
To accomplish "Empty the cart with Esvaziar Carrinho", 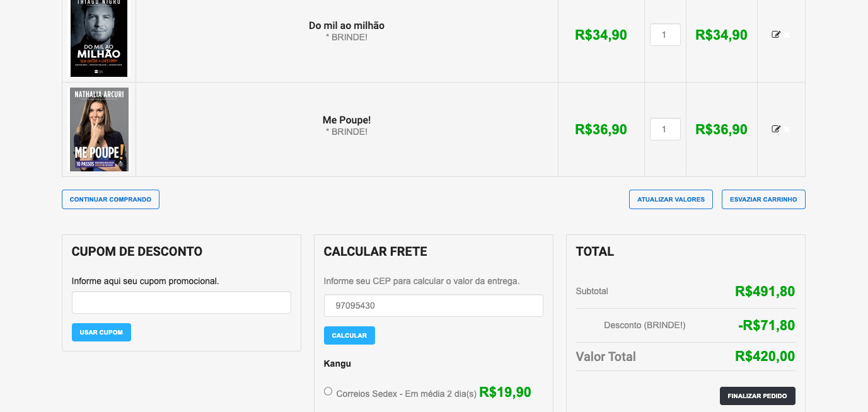I will coord(763,199).
